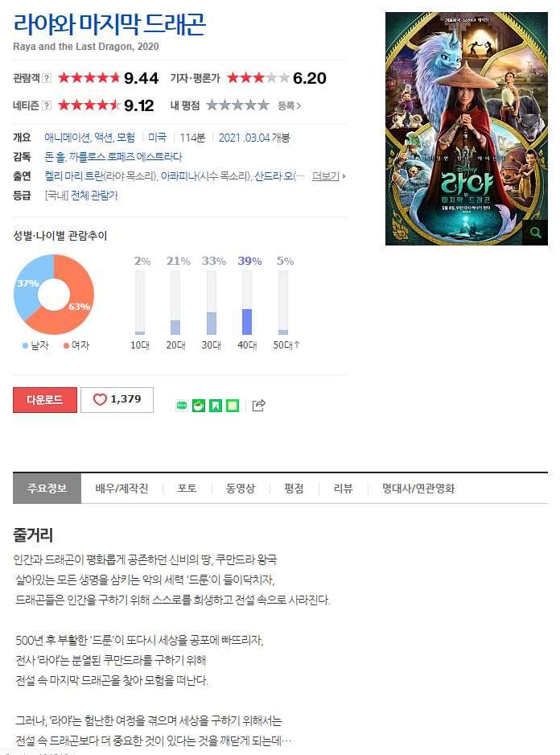Open 등록 to register my rating
The width and height of the screenshot is (560, 755).
point(289,105)
